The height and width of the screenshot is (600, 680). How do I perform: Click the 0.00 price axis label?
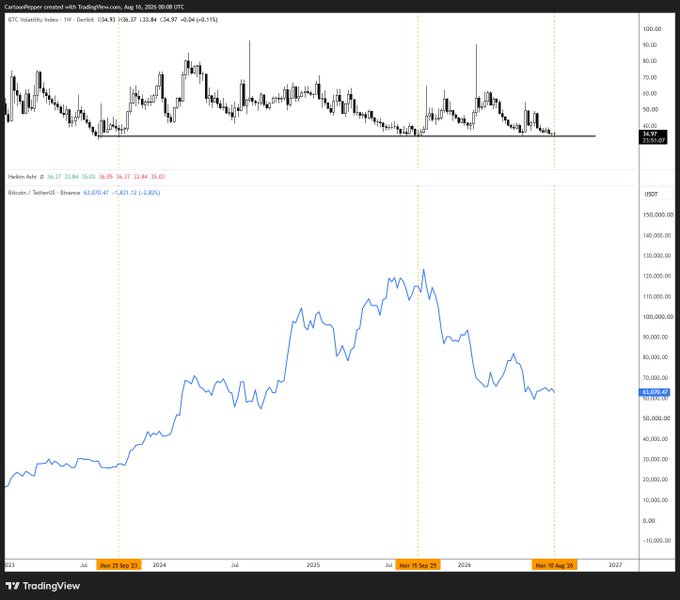pyautogui.click(x=648, y=520)
